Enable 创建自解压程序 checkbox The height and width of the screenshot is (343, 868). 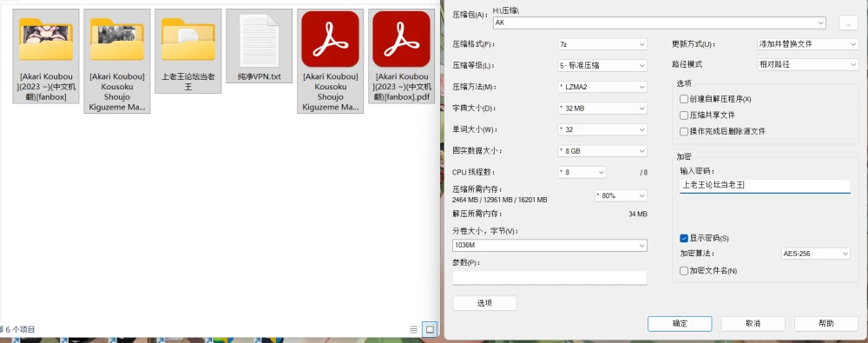pyautogui.click(x=684, y=99)
